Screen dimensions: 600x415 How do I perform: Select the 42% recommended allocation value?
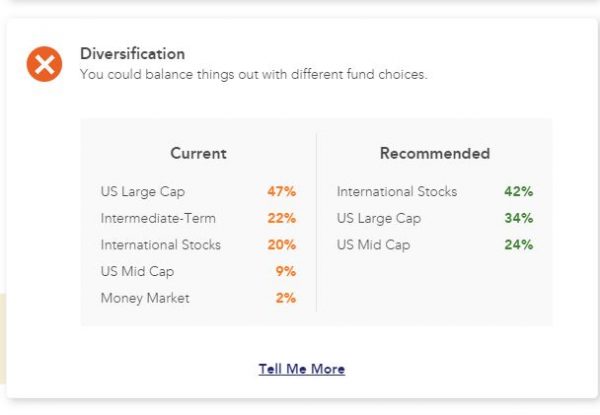[x=518, y=191]
